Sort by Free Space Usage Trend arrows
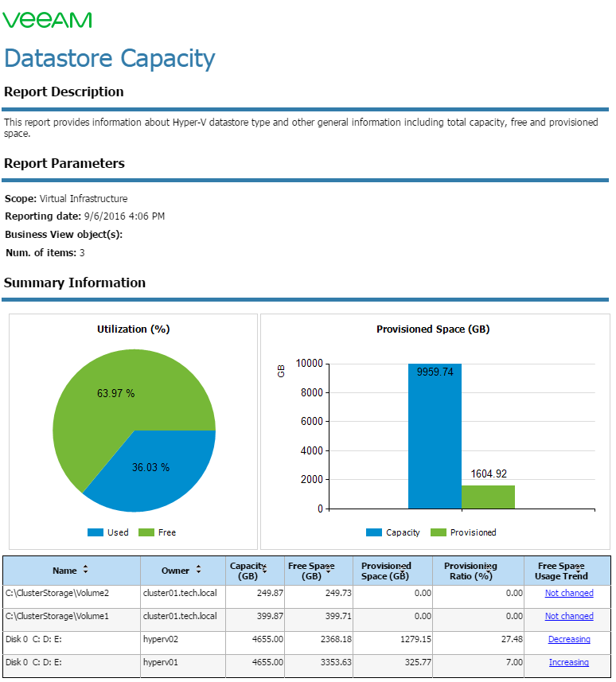The height and width of the screenshot is (682, 616). (x=578, y=569)
